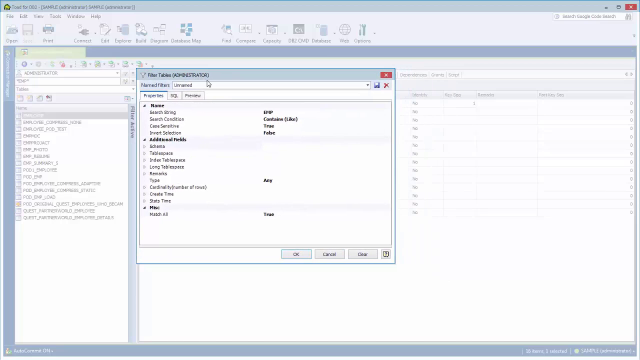The width and height of the screenshot is (640, 360).
Task: Select QUEST_PARTNERWORLD_EMPLOYEE in table list
Action: click(x=59, y=211)
